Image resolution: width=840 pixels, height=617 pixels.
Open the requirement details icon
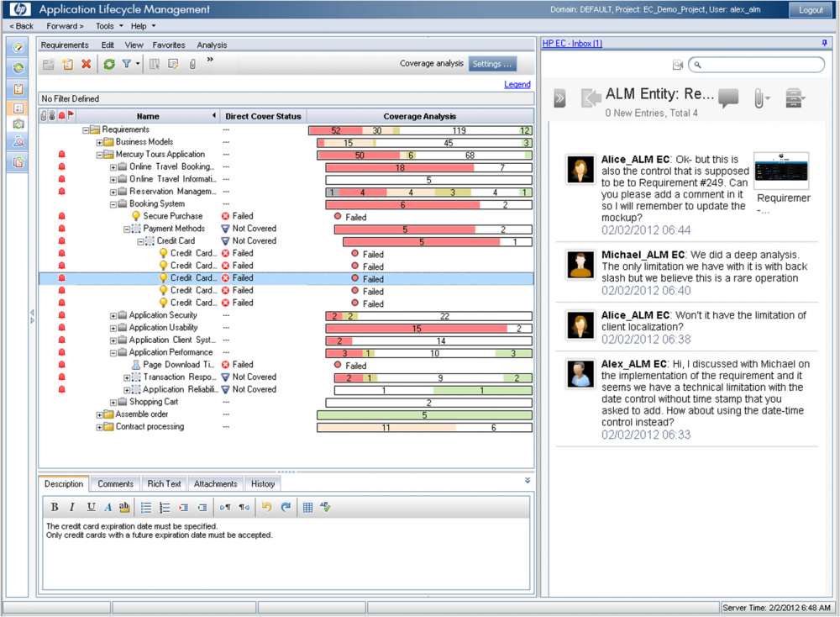(173, 65)
